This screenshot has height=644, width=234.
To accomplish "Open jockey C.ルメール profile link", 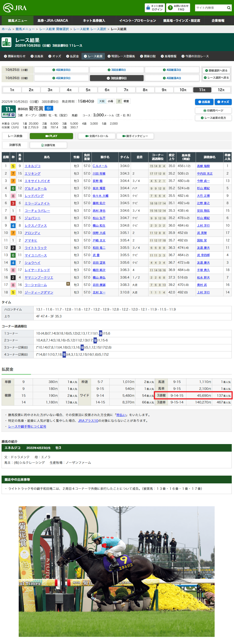I will click(x=100, y=166).
